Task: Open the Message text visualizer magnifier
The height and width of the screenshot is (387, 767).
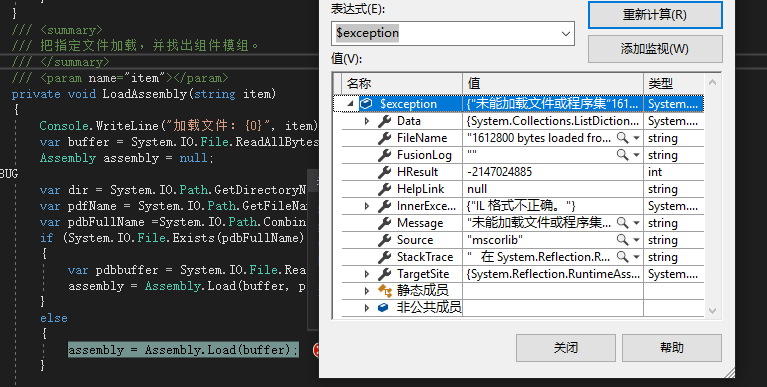Action: coord(622,223)
